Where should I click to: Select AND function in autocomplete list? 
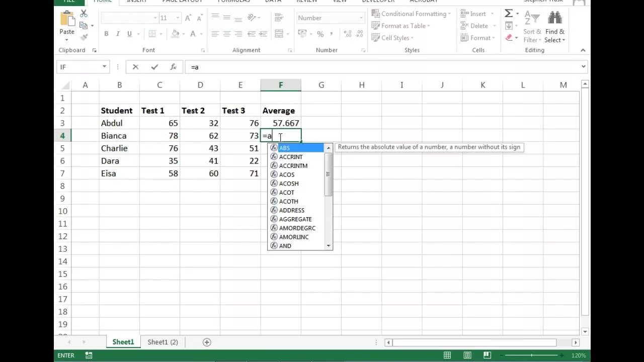(296, 246)
